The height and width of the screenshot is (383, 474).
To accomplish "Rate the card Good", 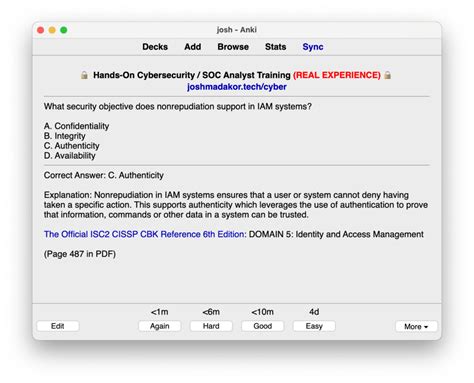I will [x=263, y=326].
